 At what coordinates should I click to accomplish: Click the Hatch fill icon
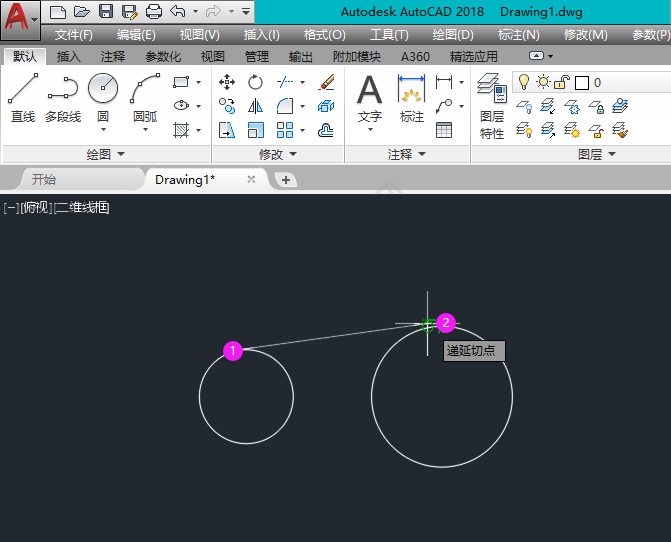[181, 130]
